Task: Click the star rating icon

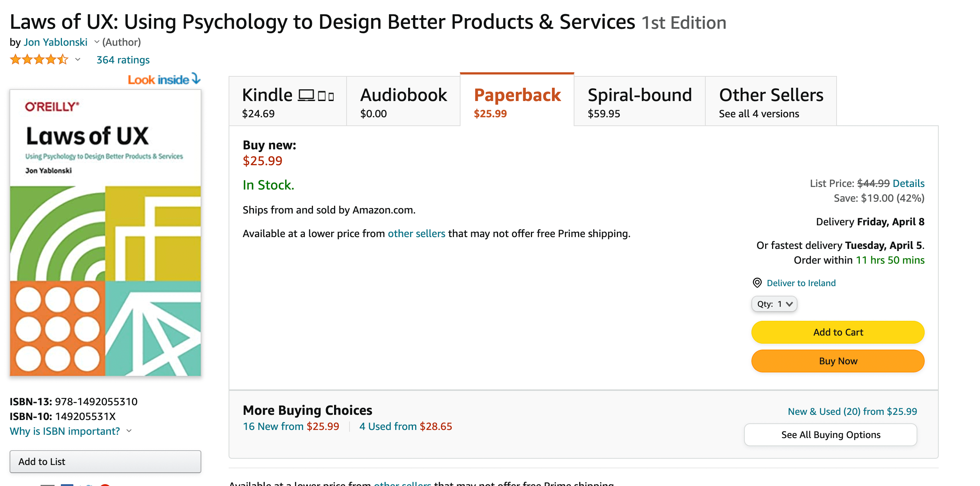Action: [38, 59]
